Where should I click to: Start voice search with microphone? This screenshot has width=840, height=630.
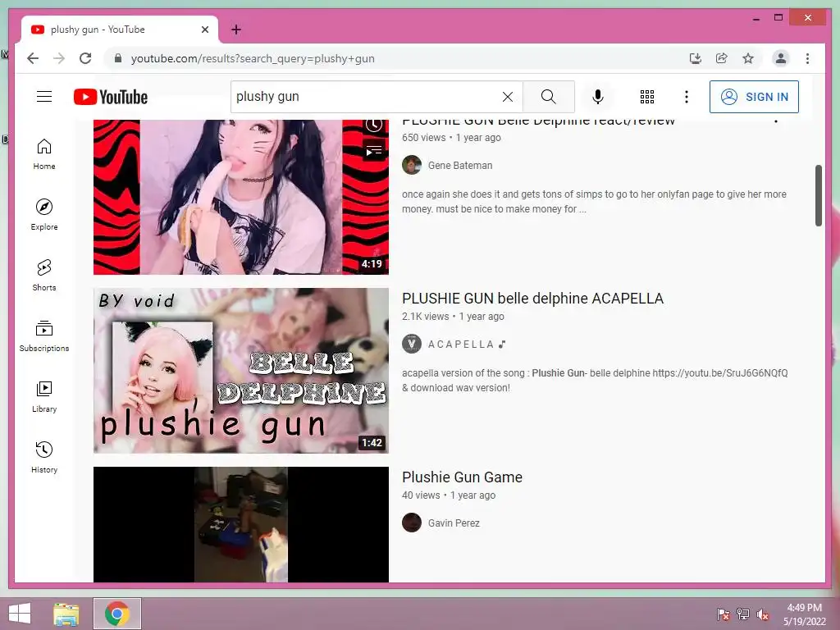point(598,97)
